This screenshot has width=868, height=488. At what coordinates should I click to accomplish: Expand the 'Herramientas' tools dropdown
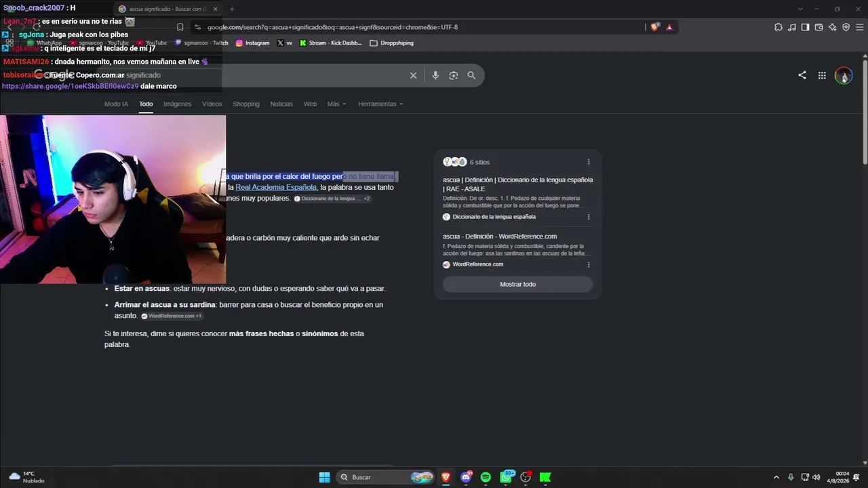tap(380, 104)
